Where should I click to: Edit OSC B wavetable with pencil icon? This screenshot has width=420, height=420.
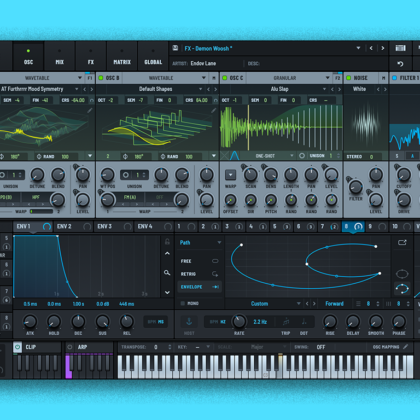[213, 110]
